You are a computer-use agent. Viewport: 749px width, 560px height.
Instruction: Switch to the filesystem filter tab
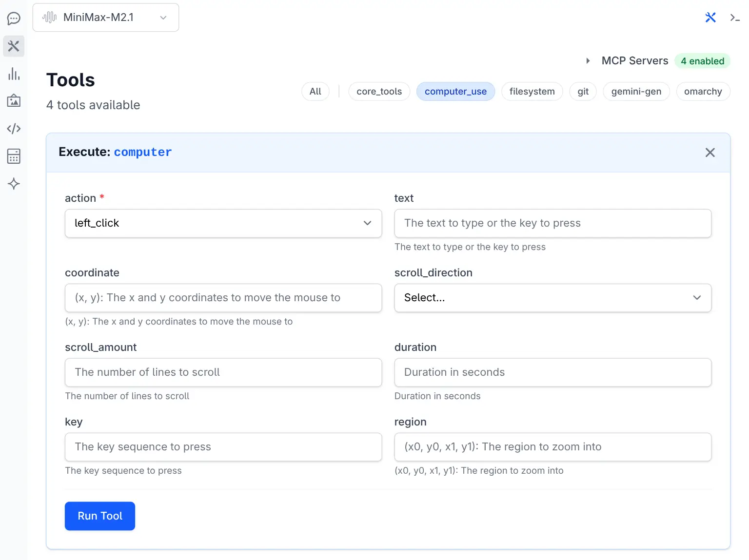pos(532,92)
